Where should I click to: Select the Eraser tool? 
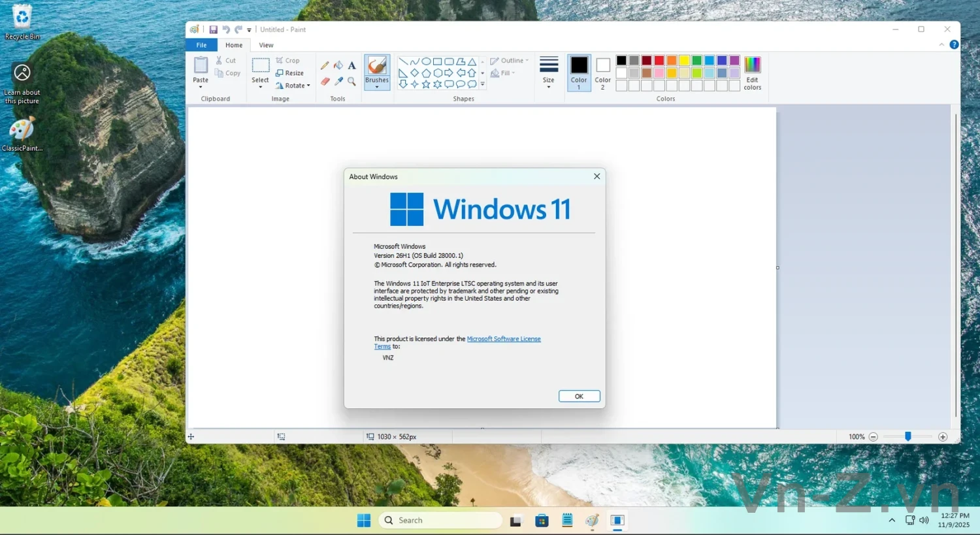(x=325, y=82)
